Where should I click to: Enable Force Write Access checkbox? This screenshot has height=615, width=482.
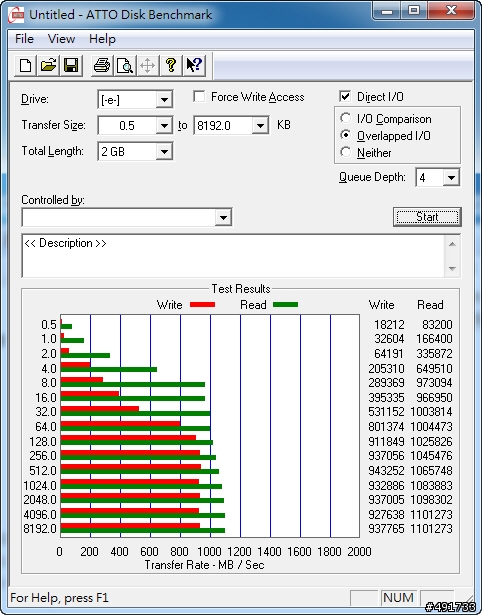coord(199,96)
